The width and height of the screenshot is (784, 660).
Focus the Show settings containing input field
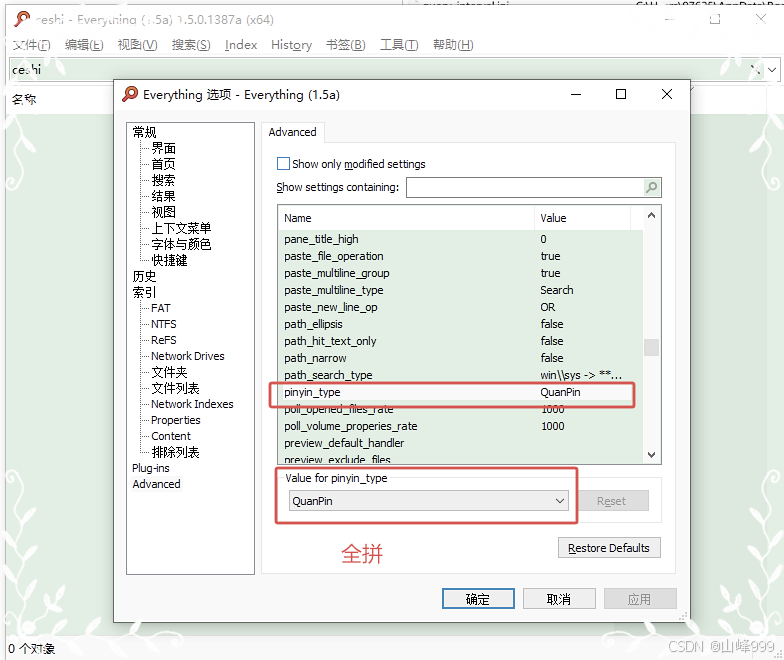coord(525,187)
